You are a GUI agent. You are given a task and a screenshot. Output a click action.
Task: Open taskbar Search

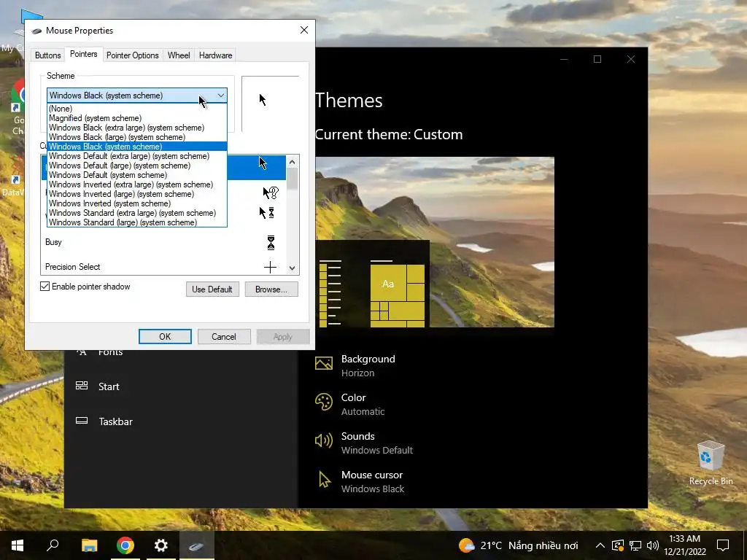coord(53,545)
